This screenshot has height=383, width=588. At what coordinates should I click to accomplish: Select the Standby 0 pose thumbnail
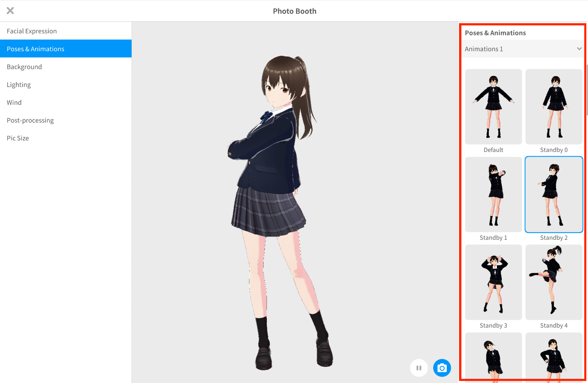coord(554,107)
